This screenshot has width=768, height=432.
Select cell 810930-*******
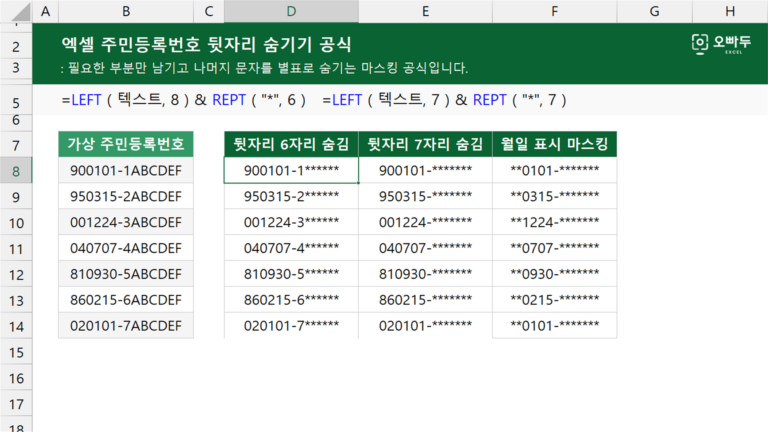point(425,274)
